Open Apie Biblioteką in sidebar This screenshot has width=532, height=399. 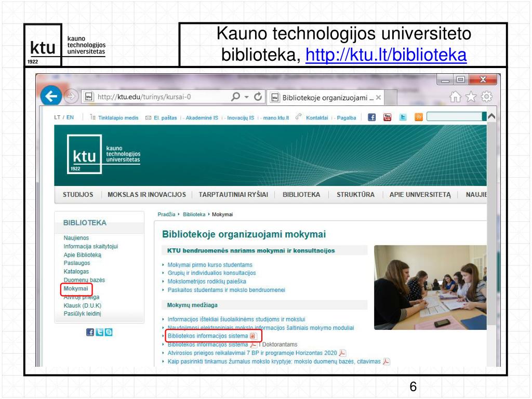point(83,255)
